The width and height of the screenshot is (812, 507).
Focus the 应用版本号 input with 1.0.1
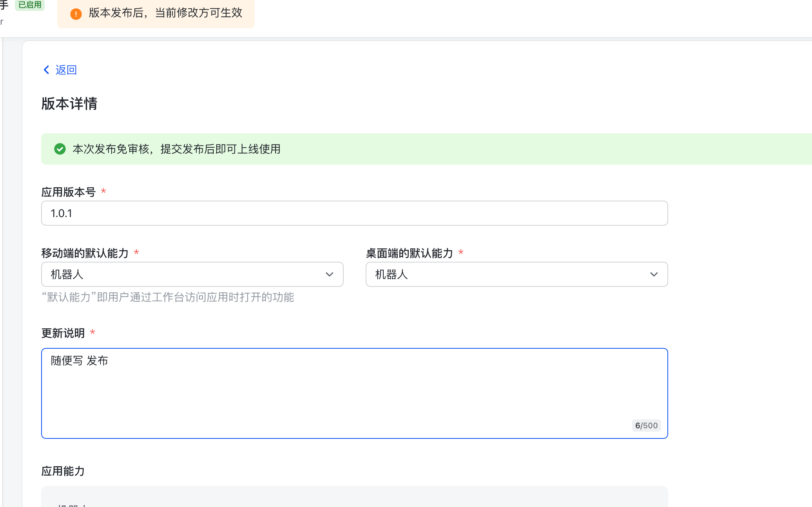[354, 213]
